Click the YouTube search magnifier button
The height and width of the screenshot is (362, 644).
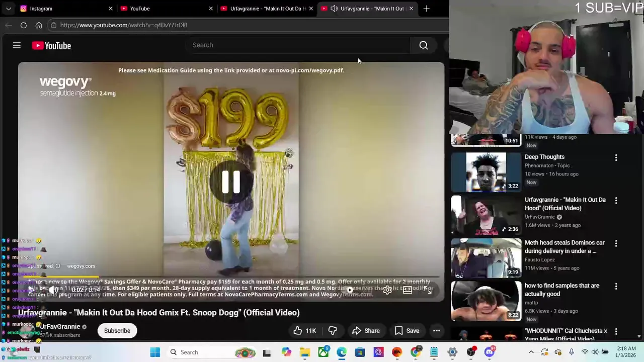[x=424, y=45]
